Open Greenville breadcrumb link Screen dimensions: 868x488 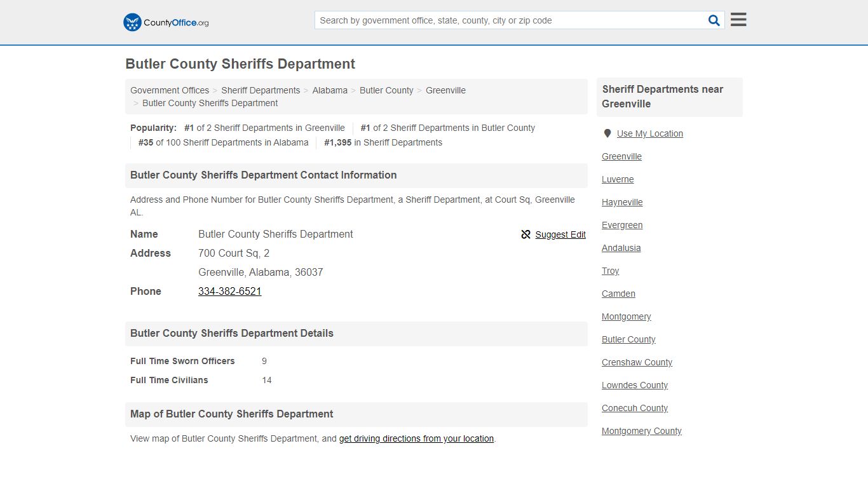[445, 90]
